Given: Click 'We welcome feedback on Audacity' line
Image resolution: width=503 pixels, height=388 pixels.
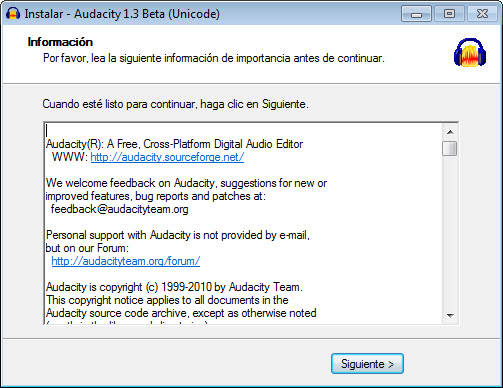Looking at the screenshot, I should tap(187, 183).
